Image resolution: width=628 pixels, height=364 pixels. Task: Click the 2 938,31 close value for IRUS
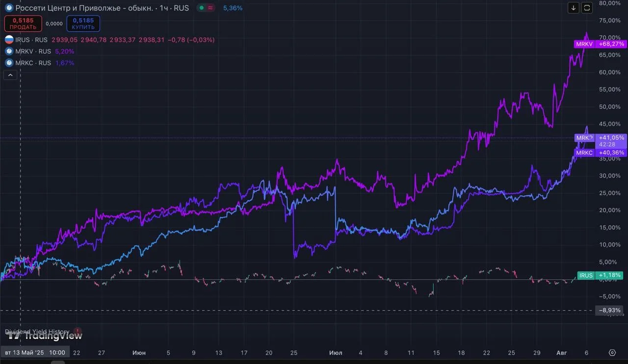coord(151,40)
